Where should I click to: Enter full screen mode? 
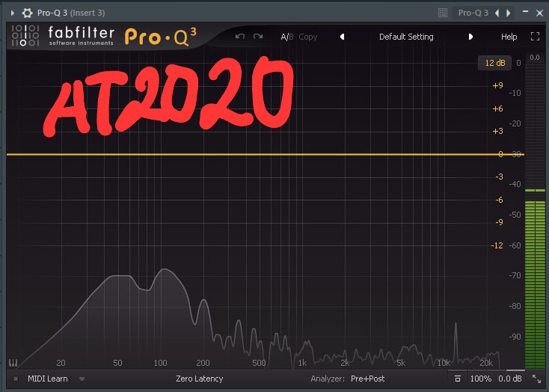tap(535, 37)
